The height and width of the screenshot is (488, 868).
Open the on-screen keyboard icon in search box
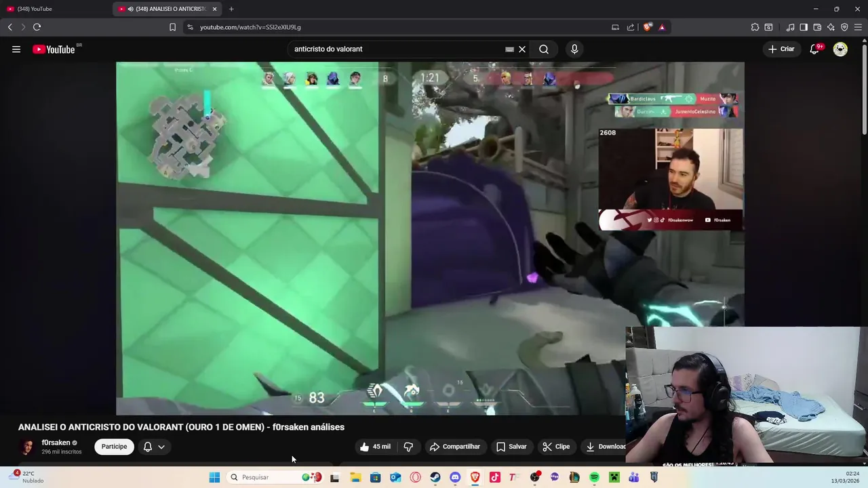pos(509,49)
